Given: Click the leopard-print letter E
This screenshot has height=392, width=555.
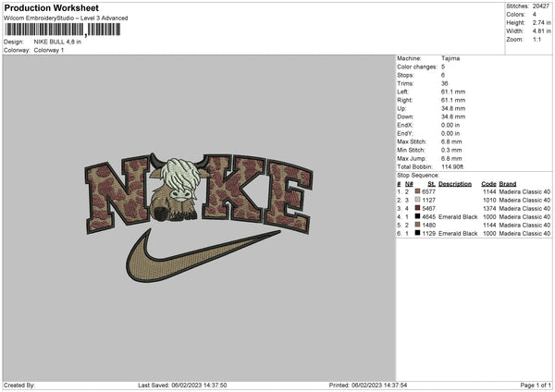Looking at the screenshot, I should [290, 196].
